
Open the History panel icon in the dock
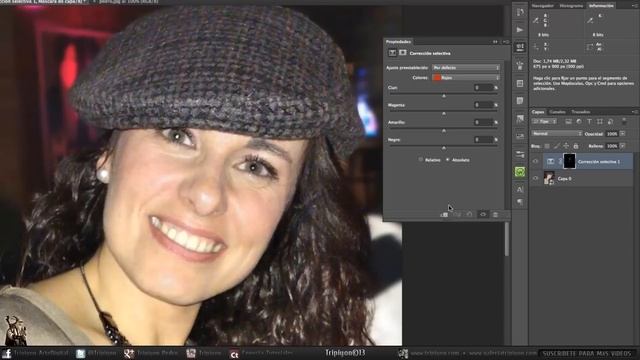520,13
